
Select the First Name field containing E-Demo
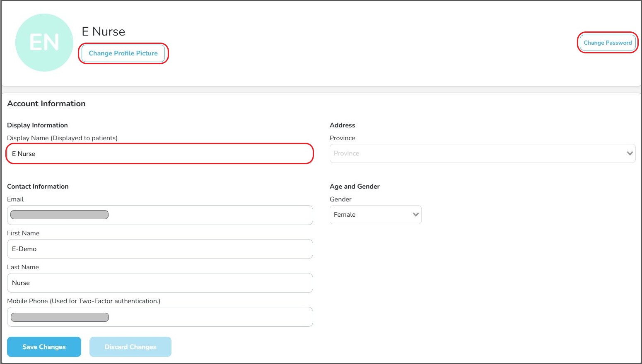tap(159, 249)
